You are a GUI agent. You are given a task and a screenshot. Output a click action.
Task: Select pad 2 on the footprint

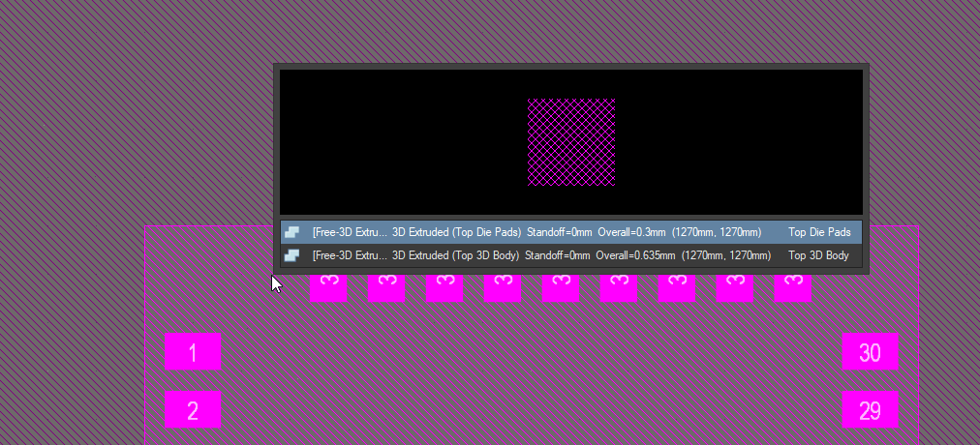pyautogui.click(x=193, y=409)
